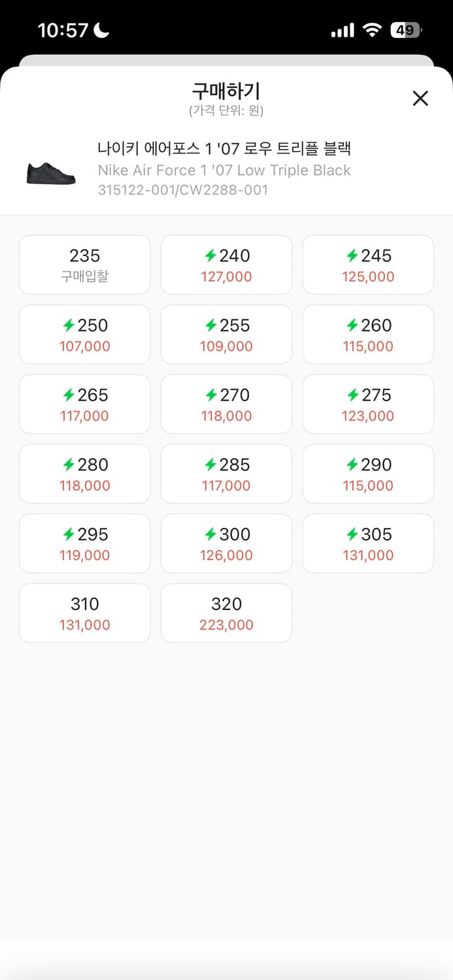The width and height of the screenshot is (453, 980).
Task: Select size 320 priced 223,000
Action: point(226,613)
